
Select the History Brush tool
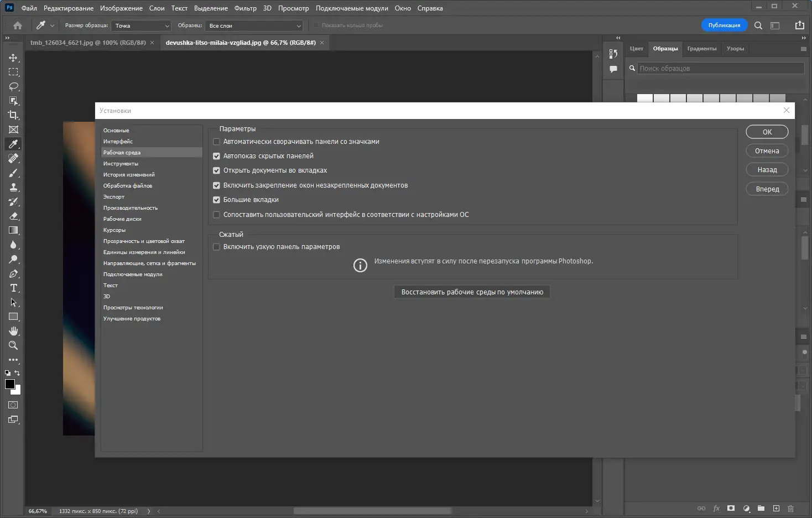coord(13,201)
